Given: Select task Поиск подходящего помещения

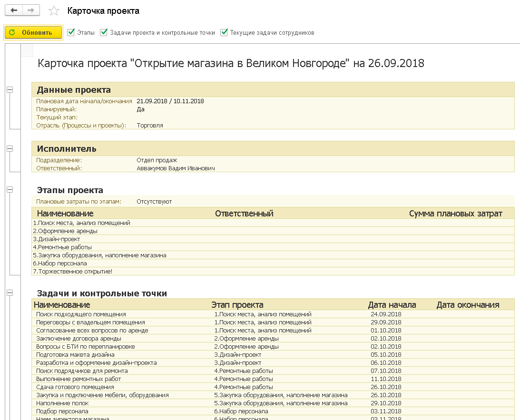Looking at the screenshot, I should point(81,314).
